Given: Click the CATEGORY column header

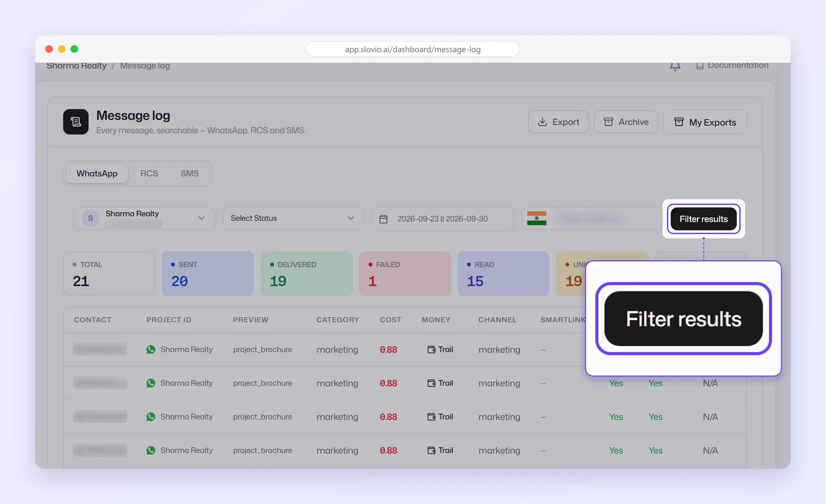Looking at the screenshot, I should pos(338,320).
